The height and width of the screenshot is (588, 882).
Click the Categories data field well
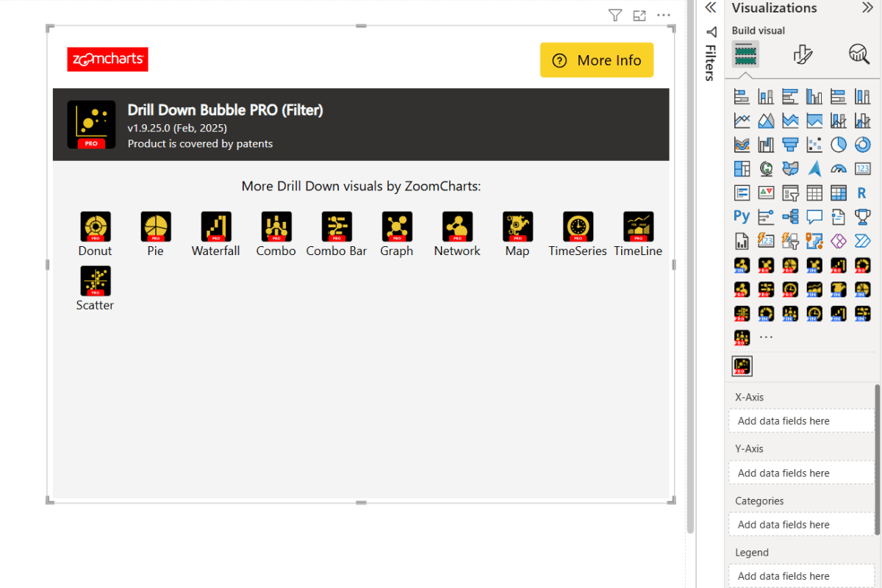click(801, 524)
